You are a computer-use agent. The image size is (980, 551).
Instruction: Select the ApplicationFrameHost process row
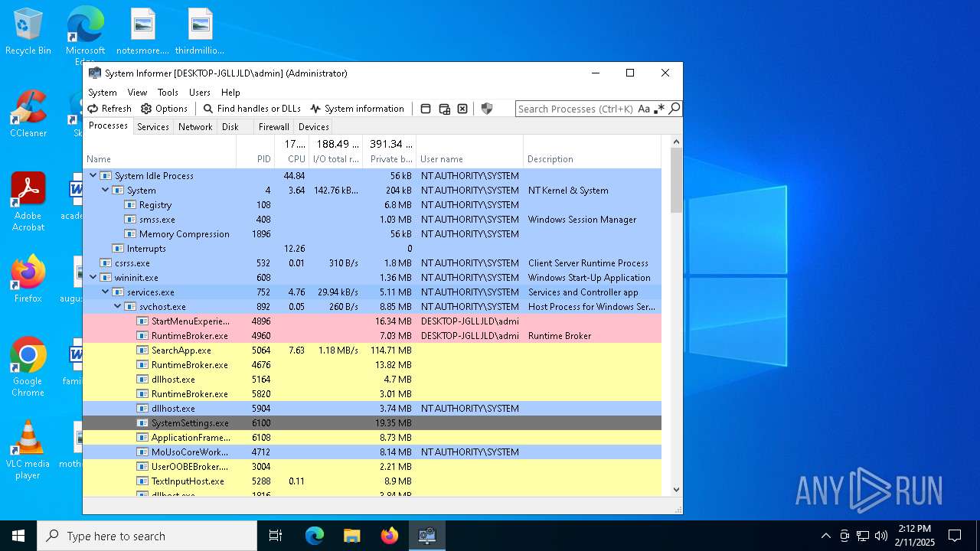click(372, 437)
